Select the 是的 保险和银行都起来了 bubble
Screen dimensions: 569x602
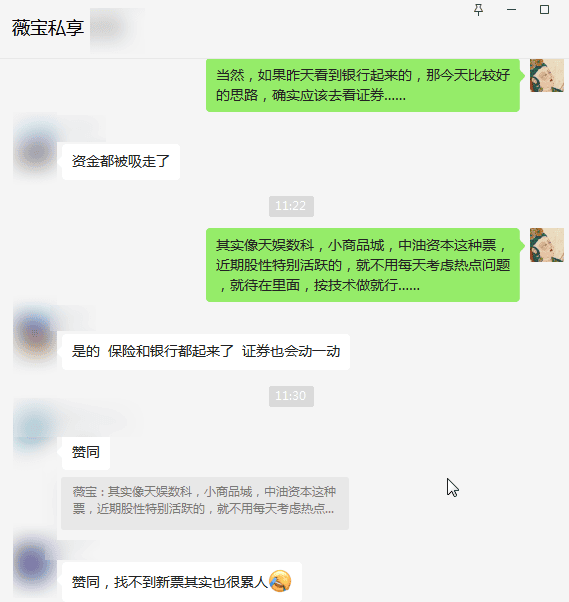[206, 352]
